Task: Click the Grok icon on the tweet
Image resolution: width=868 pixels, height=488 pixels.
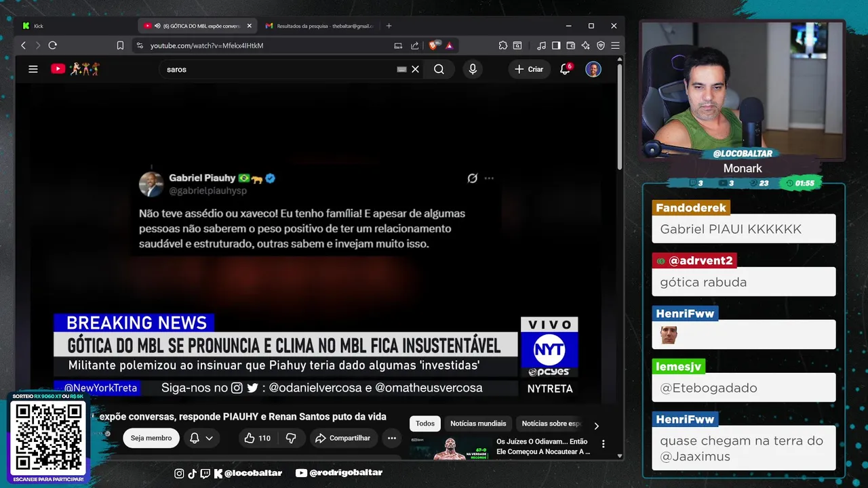Action: [x=473, y=178]
